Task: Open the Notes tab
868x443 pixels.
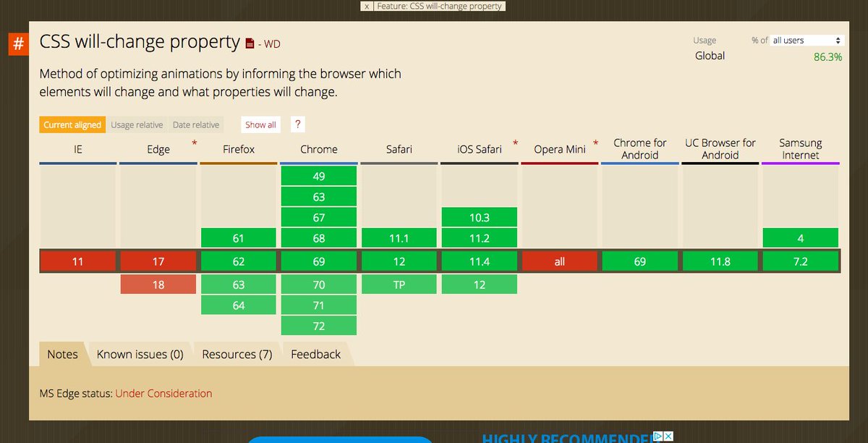Action: [x=62, y=354]
